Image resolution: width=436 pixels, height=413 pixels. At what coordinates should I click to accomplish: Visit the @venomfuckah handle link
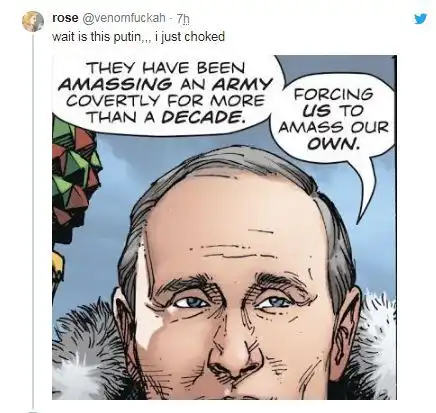[x=123, y=18]
